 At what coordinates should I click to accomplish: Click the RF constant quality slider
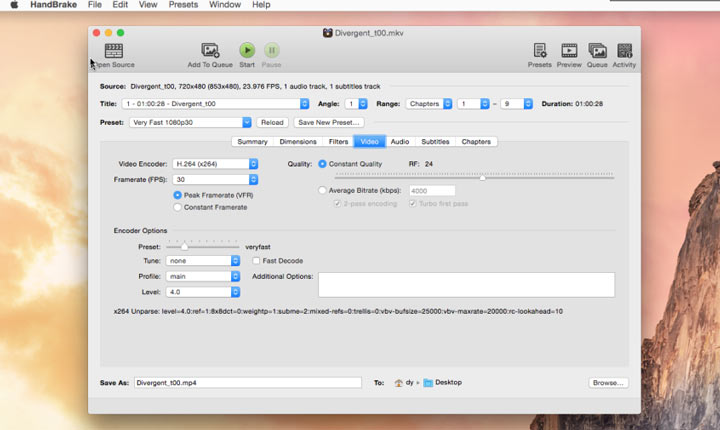tap(474, 177)
